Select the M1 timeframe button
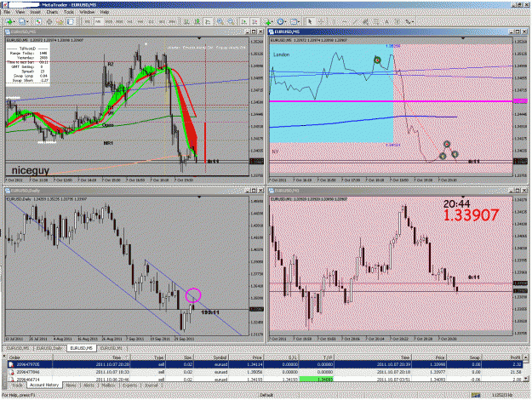The height and width of the screenshot is (400, 532). click(x=87, y=22)
